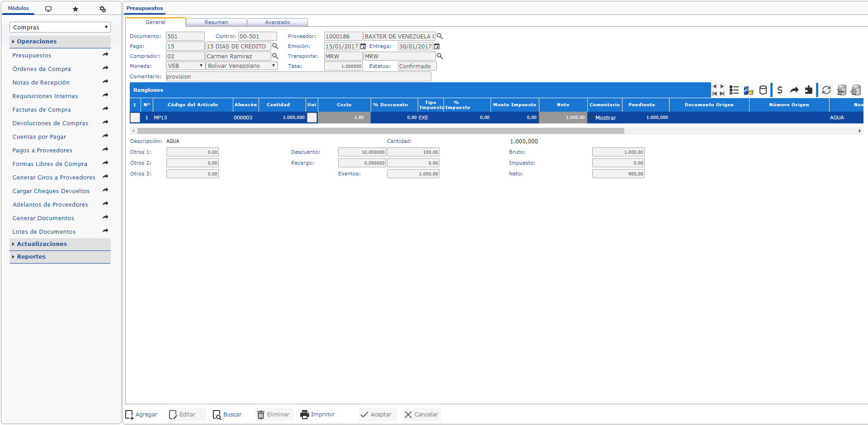Image resolution: width=868 pixels, height=425 pixels.
Task: Open the Moneda VEB dropdown
Action: [185, 66]
